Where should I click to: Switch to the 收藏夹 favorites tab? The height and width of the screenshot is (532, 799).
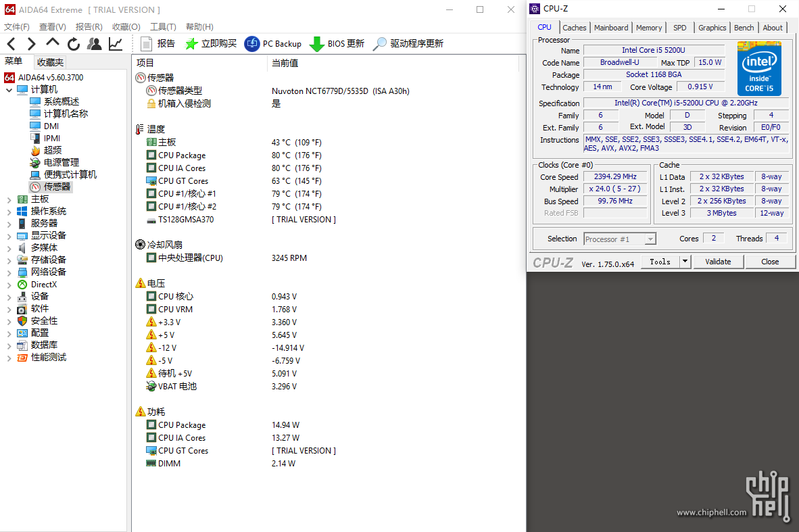50,62
